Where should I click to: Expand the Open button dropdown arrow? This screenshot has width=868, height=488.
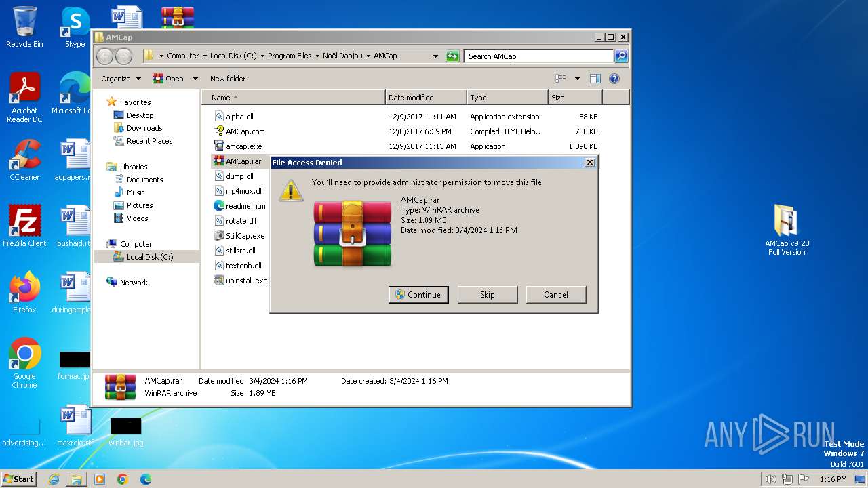[x=195, y=79]
